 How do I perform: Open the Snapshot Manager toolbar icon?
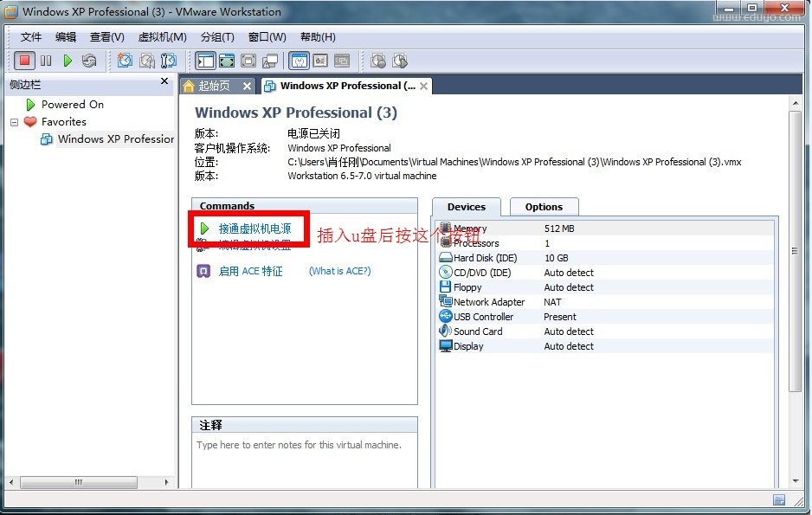[x=169, y=61]
